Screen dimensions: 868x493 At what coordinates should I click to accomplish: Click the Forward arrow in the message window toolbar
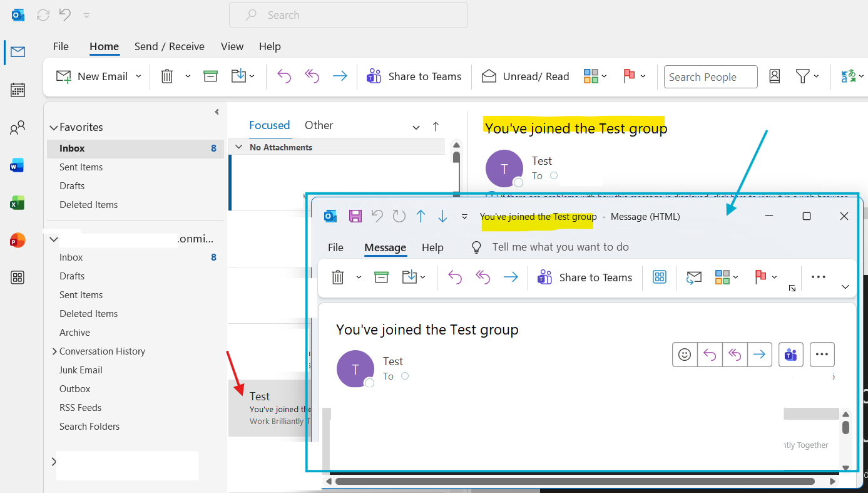(x=511, y=278)
